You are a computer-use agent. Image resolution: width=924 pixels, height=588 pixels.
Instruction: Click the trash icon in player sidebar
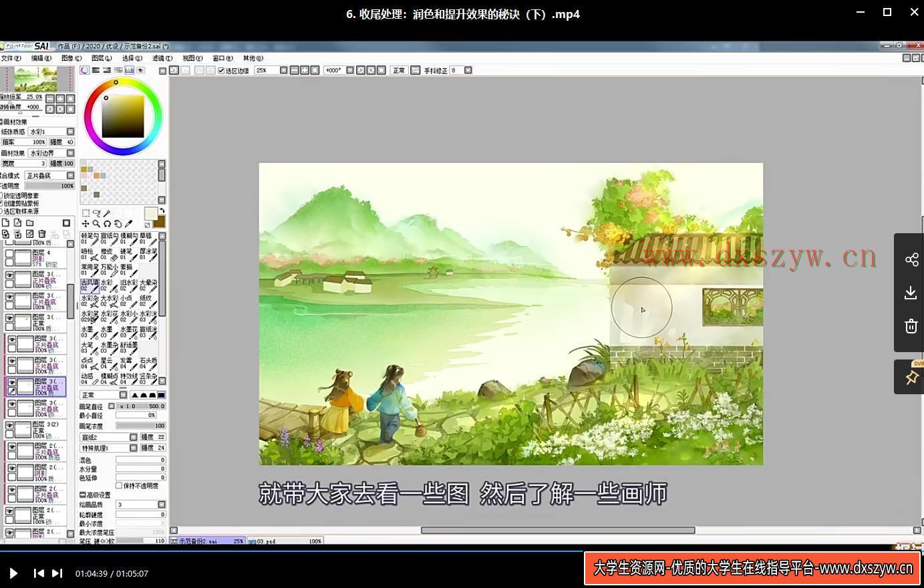(911, 326)
